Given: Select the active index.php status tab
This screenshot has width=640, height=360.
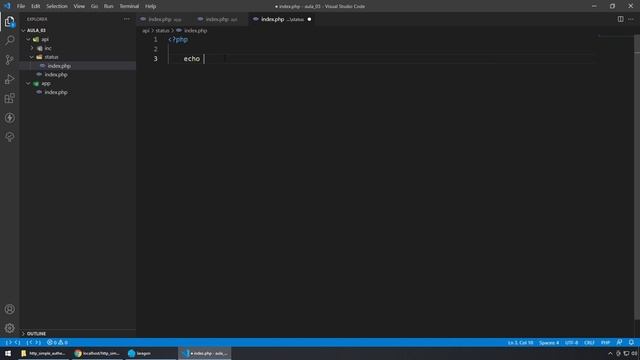Looking at the screenshot, I should coord(282,19).
